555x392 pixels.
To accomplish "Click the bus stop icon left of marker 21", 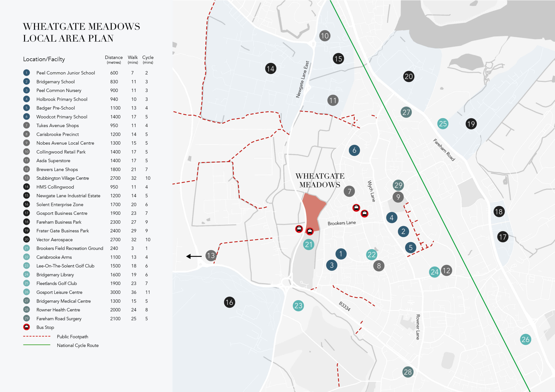I will click(299, 229).
